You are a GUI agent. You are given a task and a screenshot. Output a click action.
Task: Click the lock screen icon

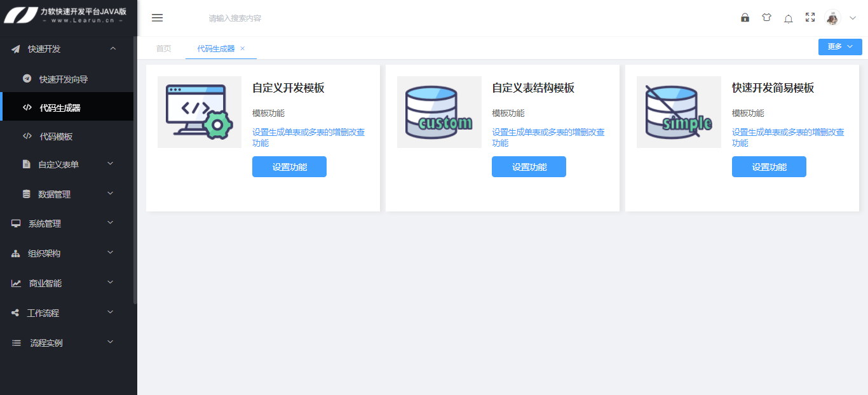point(745,18)
